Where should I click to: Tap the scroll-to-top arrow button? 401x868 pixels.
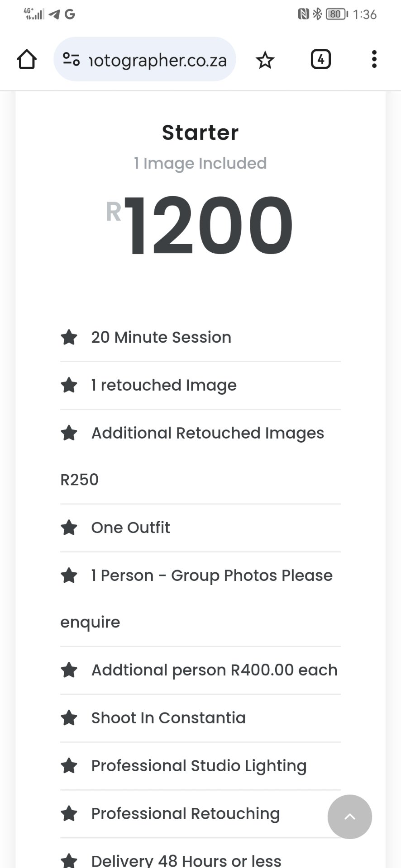pos(349,816)
